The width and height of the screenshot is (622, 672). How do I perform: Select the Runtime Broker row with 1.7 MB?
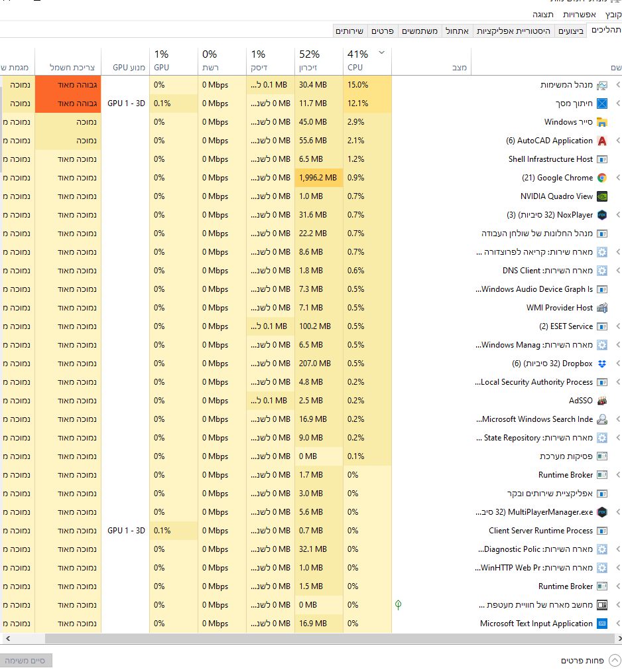311,475
